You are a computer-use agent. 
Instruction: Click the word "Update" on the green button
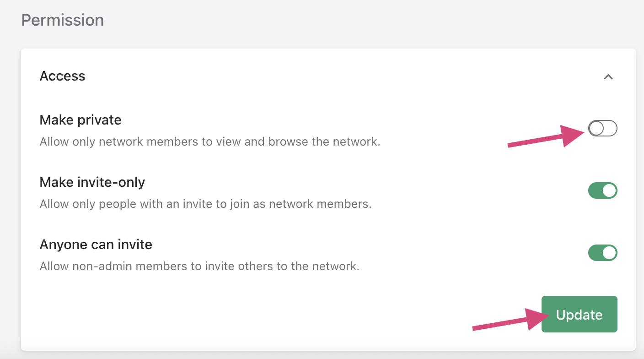click(579, 315)
